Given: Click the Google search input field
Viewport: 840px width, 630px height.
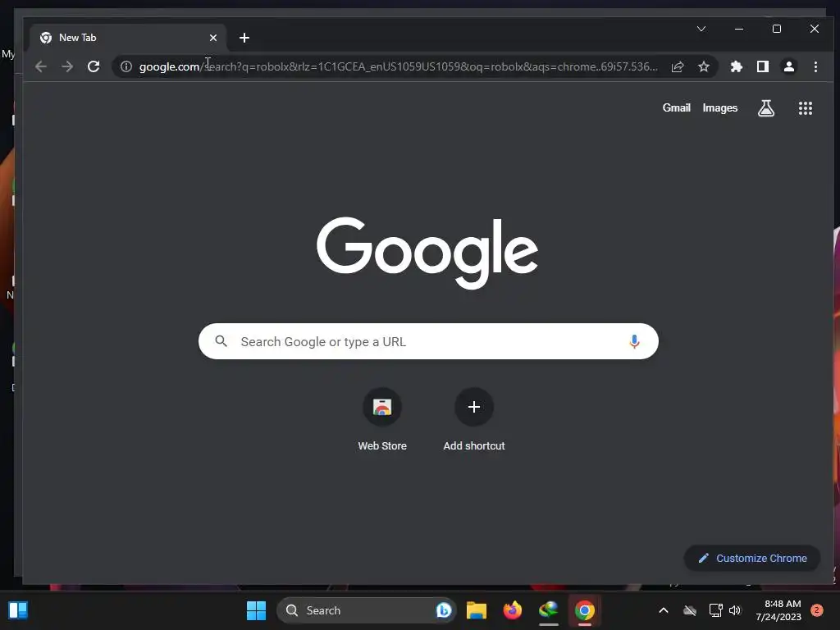Looking at the screenshot, I should 428,341.
